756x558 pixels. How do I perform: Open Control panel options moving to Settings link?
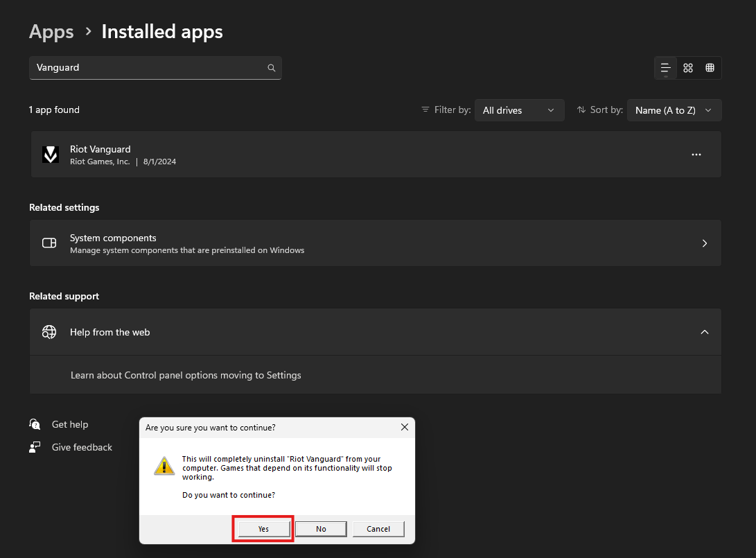(x=186, y=375)
